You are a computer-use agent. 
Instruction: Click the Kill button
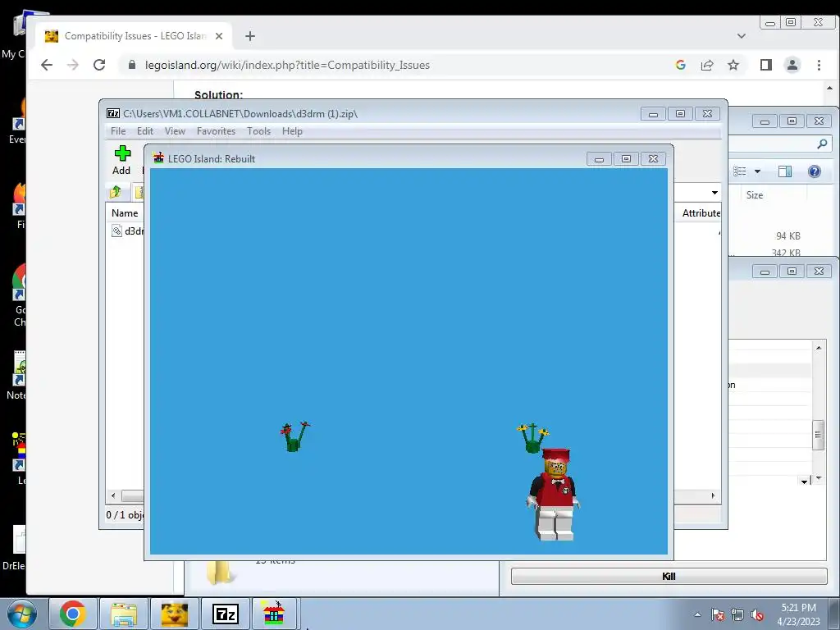(x=669, y=577)
